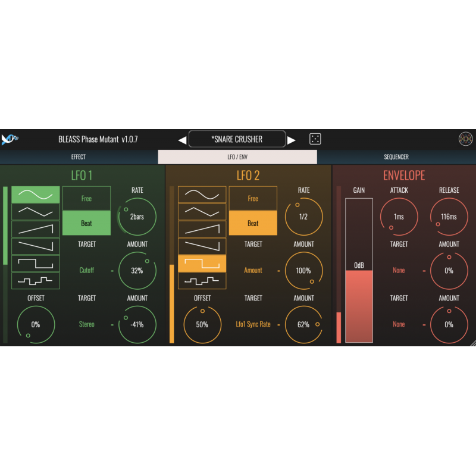Pick random stepped waveform in LFO 1
The image size is (476, 476).
(x=36, y=280)
